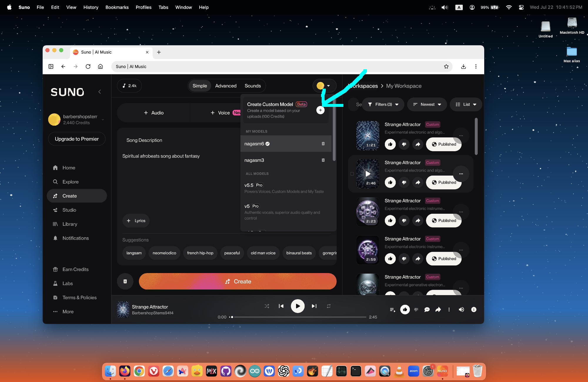This screenshot has width=588, height=382.
Task: Clear the song form with trash button
Action: [125, 281]
